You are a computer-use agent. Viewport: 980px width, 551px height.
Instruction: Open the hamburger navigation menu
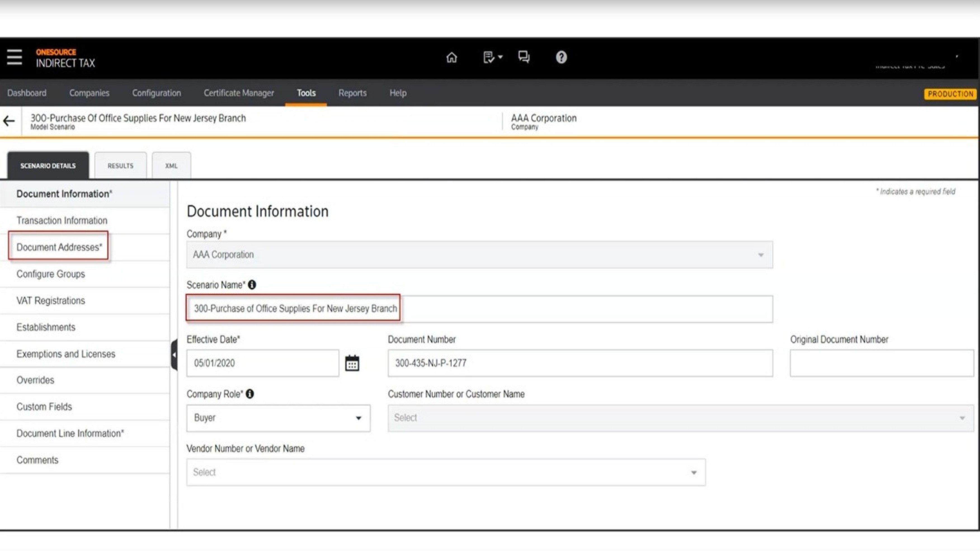[15, 57]
